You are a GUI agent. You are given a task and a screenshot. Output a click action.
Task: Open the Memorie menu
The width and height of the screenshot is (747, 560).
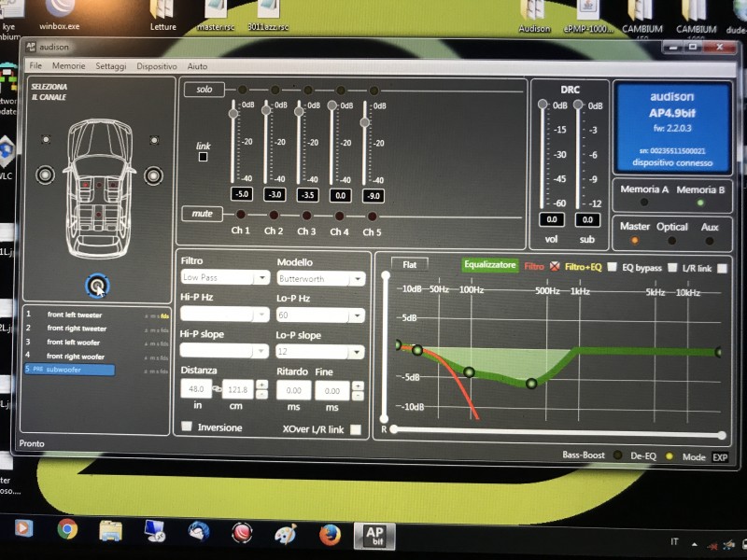(68, 66)
